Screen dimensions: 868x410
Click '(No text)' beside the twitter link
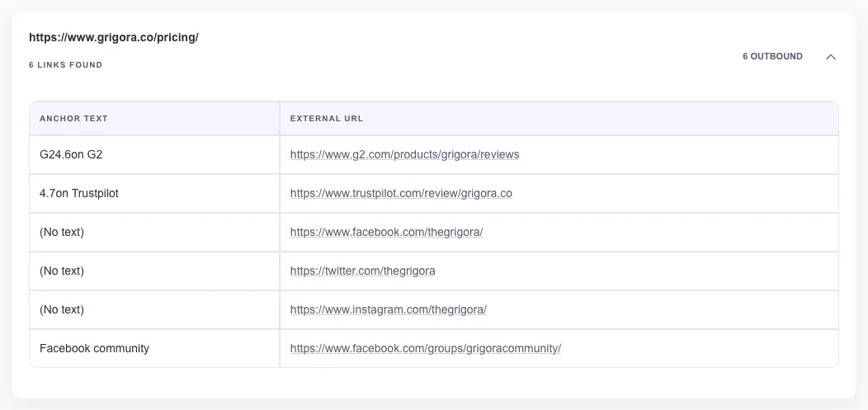(62, 271)
